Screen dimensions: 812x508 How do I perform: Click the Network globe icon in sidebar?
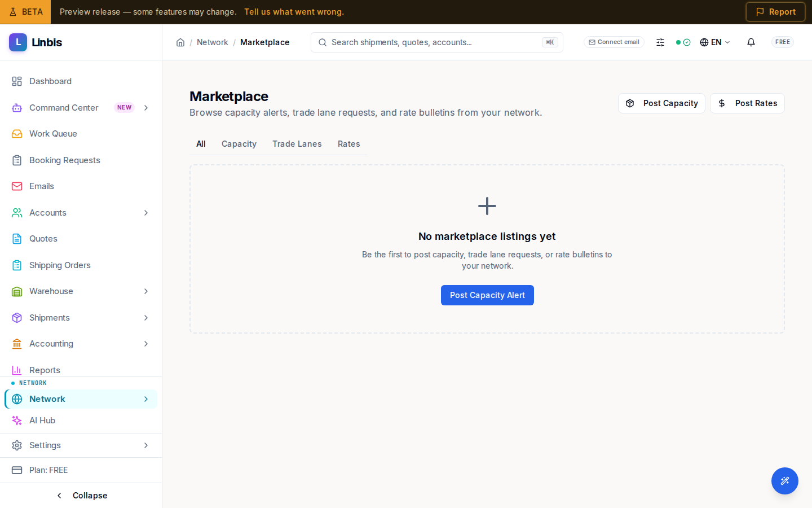(x=17, y=399)
